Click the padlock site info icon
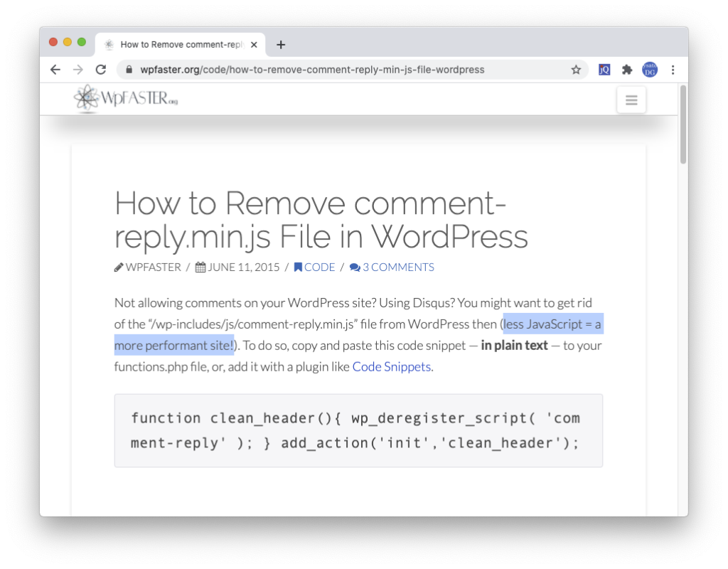The image size is (728, 569). 129,70
